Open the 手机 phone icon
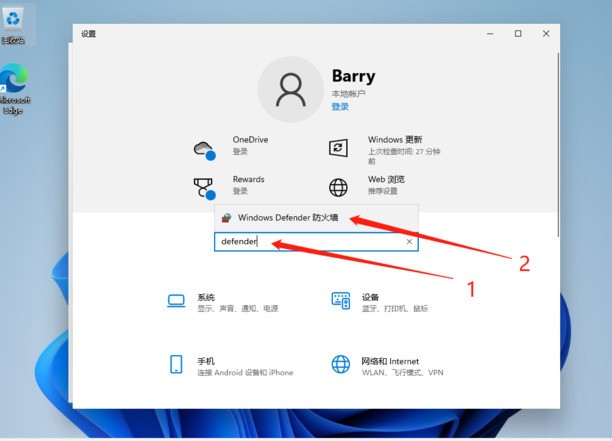 click(176, 364)
